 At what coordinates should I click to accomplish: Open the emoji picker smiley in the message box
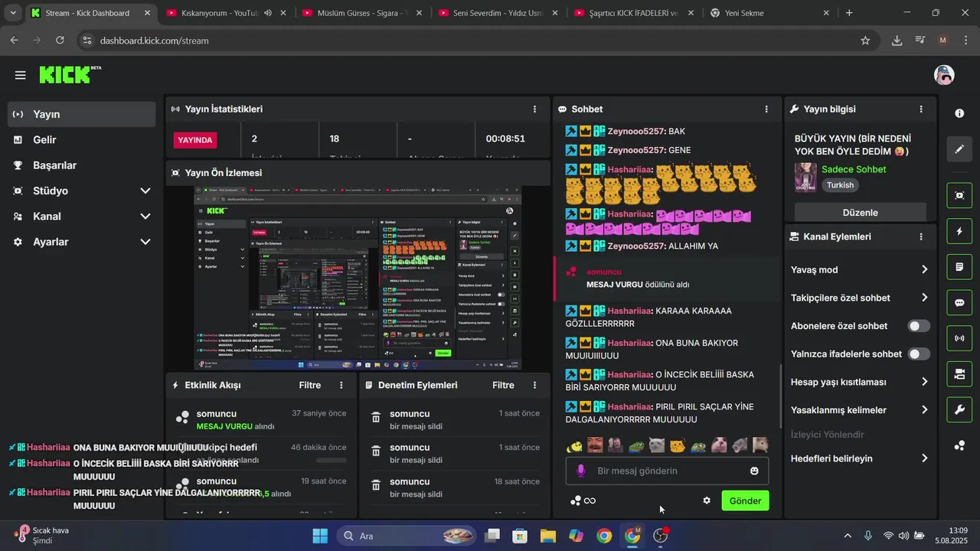click(754, 471)
